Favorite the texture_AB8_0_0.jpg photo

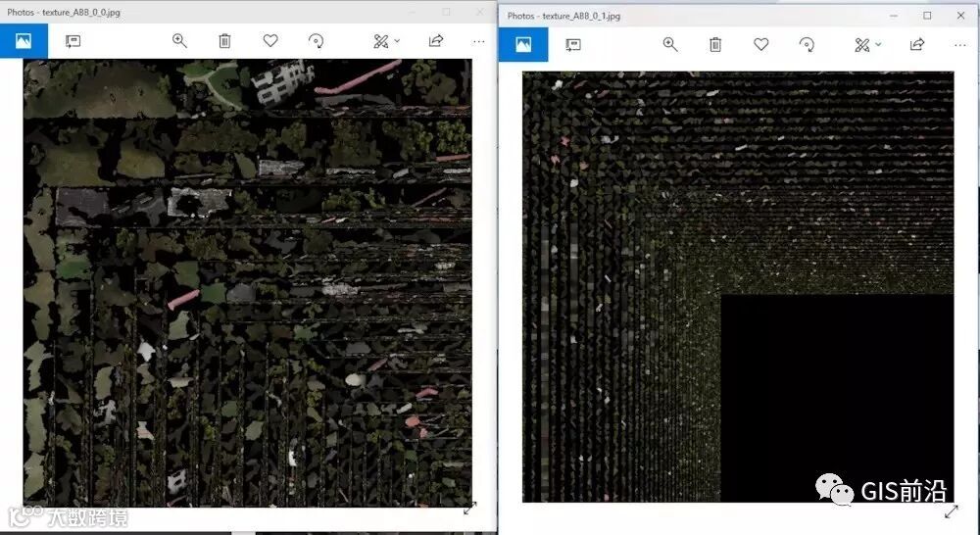click(270, 40)
